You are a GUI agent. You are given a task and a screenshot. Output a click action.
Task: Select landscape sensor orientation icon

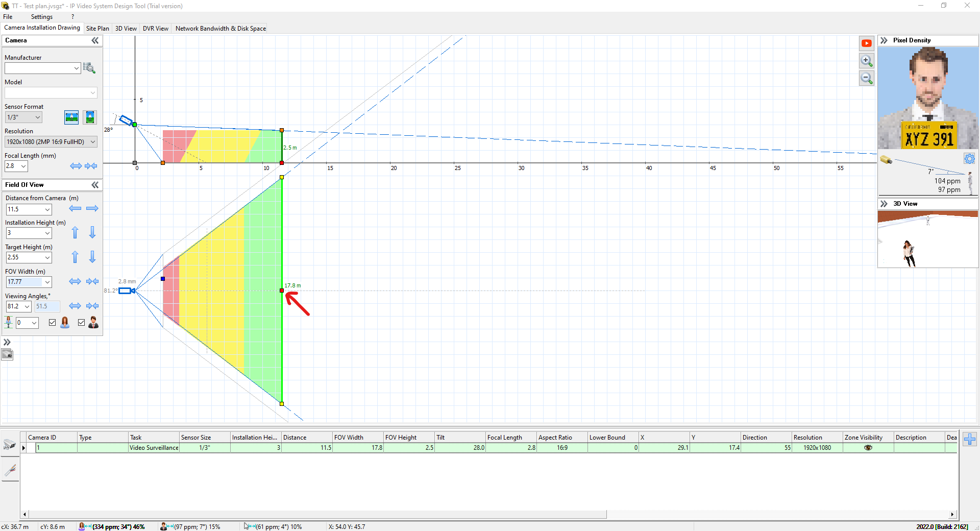pyautogui.click(x=71, y=117)
